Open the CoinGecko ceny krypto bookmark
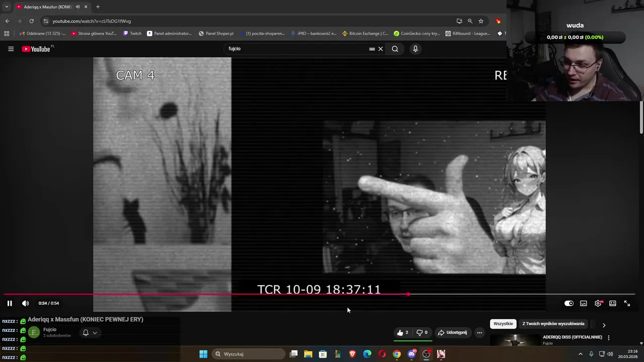This screenshot has height=362, width=644. point(417,34)
